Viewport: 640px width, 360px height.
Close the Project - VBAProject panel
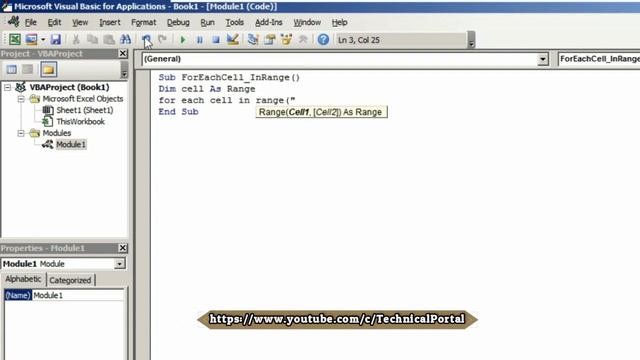tap(123, 53)
